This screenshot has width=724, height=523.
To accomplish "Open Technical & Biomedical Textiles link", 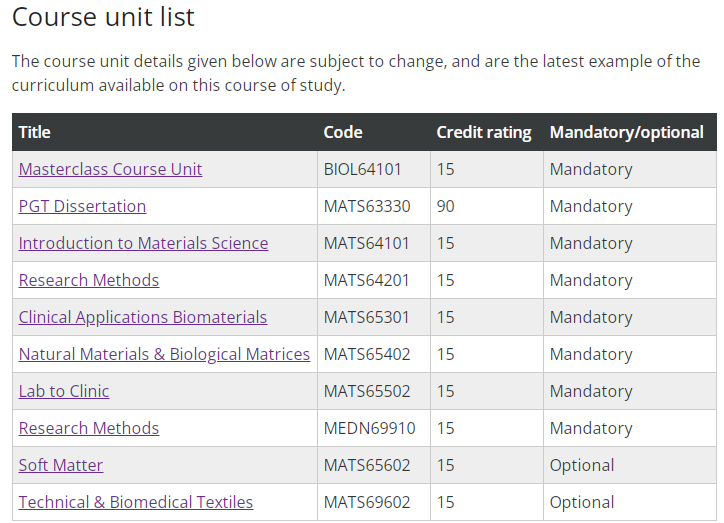I will (136, 502).
